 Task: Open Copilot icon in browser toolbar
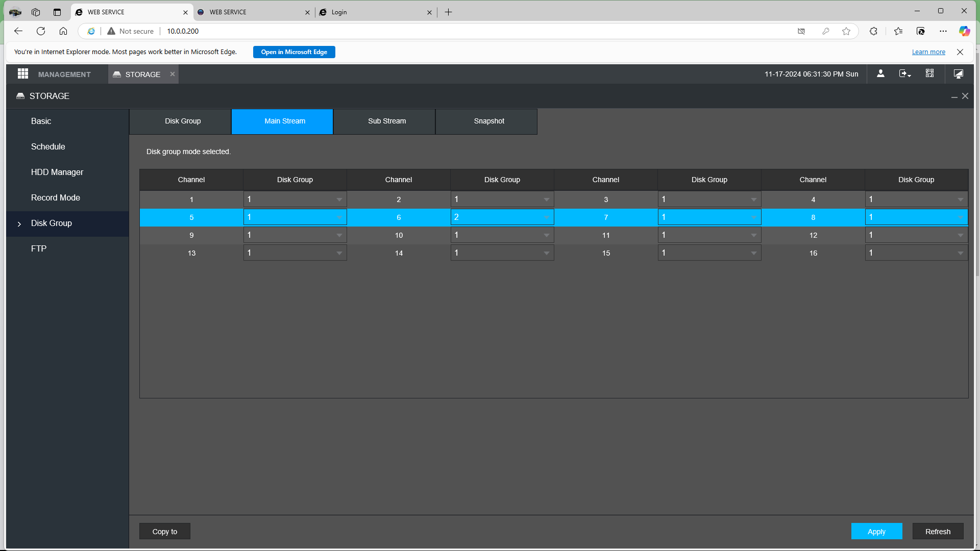click(964, 31)
